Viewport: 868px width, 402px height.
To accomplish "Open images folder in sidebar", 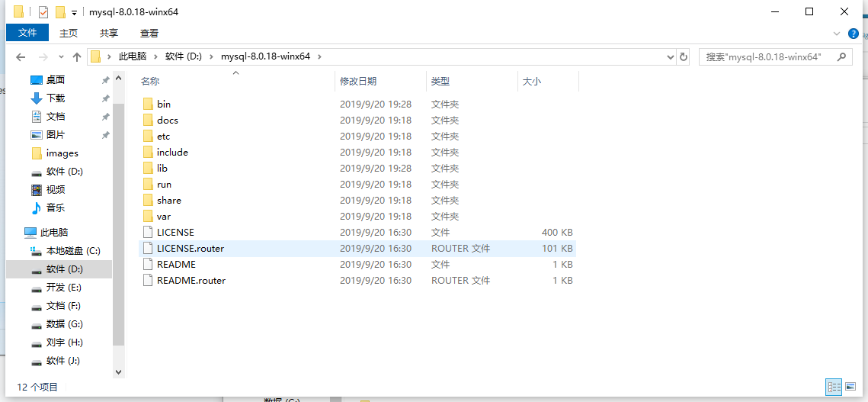I will click(x=62, y=153).
